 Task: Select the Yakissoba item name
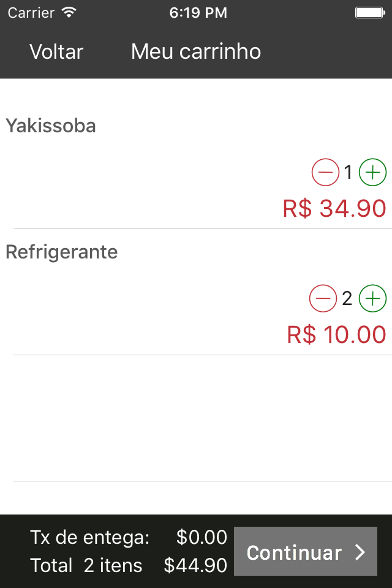[51, 126]
